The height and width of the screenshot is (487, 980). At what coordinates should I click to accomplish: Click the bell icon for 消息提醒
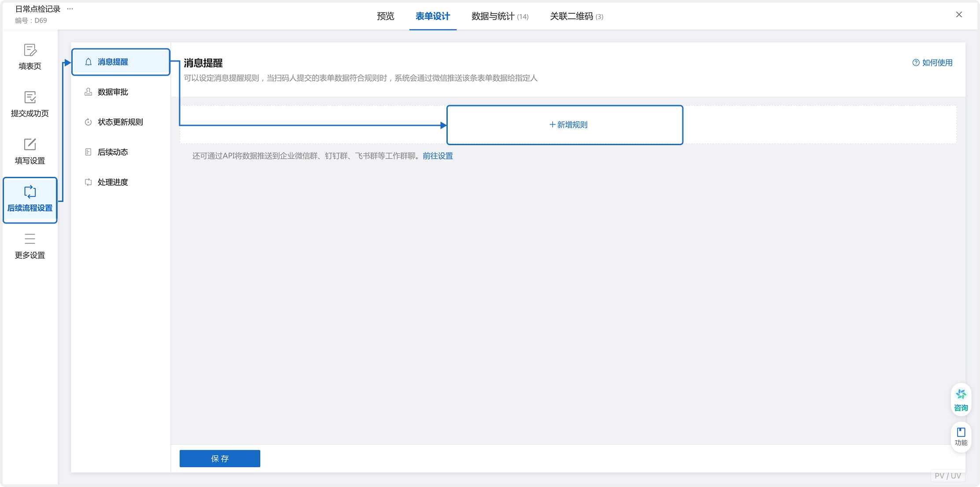pos(88,62)
